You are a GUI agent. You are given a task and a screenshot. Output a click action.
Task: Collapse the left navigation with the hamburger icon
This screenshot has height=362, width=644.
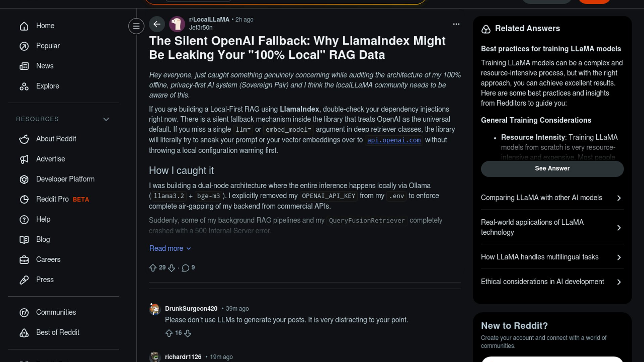coord(136,26)
